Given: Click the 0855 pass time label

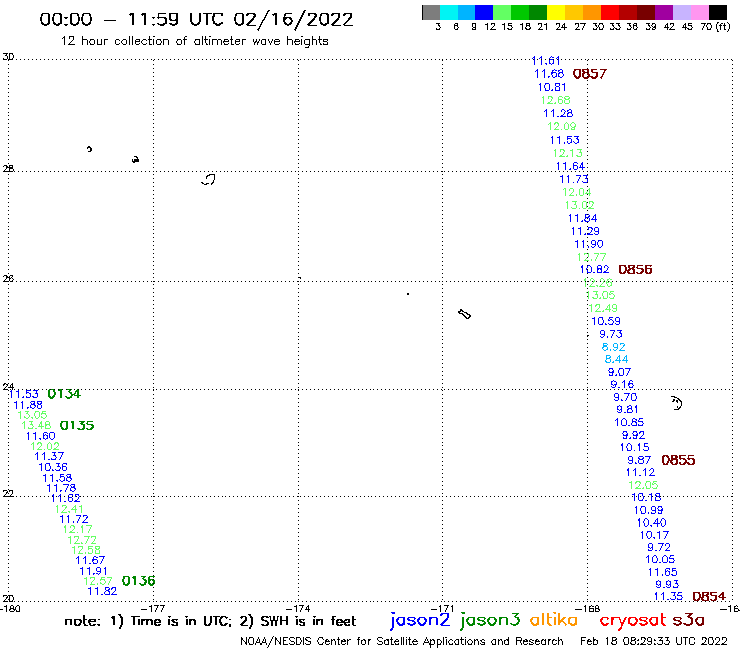Looking at the screenshot, I should click(678, 460).
